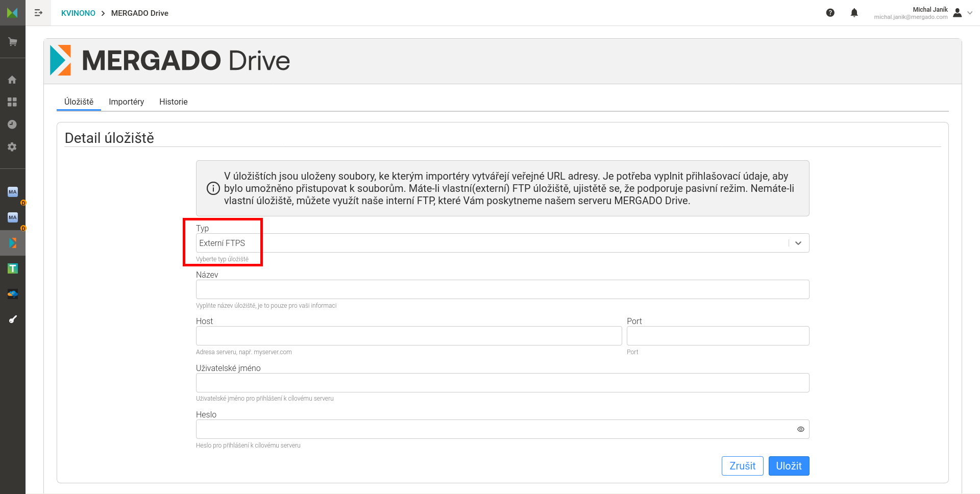Switch to the Importéry tab
Viewport: 980px width, 494px height.
(x=127, y=102)
